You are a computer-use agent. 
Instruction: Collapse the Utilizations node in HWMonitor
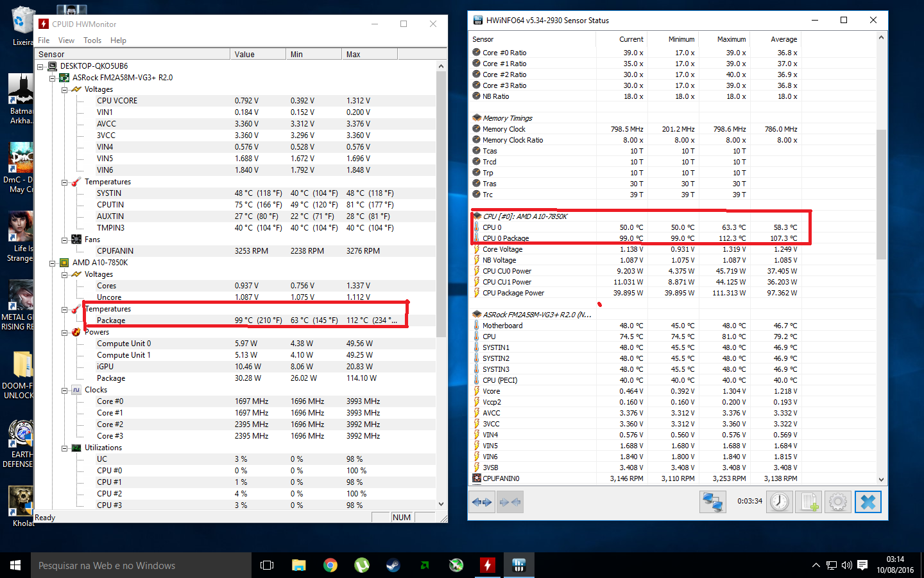click(x=65, y=448)
